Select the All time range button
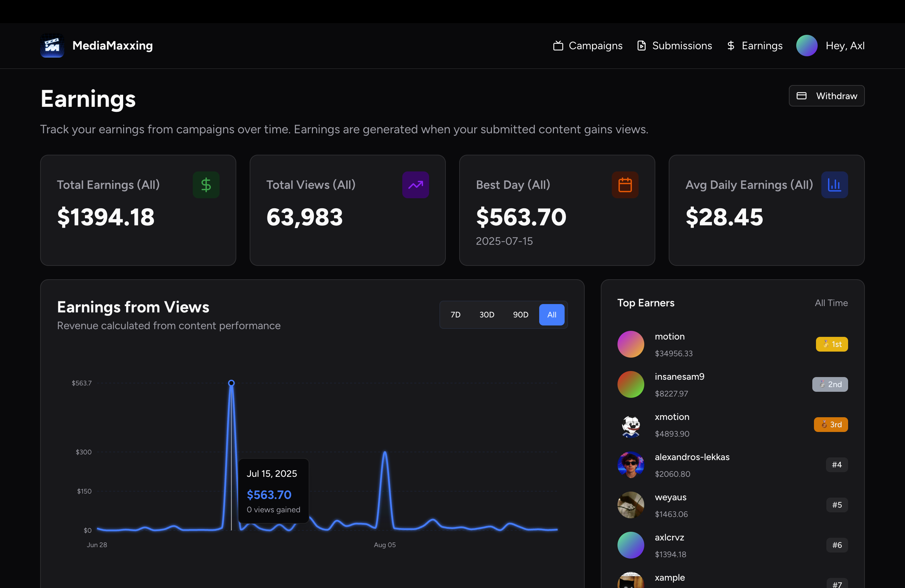905x588 pixels. point(551,314)
